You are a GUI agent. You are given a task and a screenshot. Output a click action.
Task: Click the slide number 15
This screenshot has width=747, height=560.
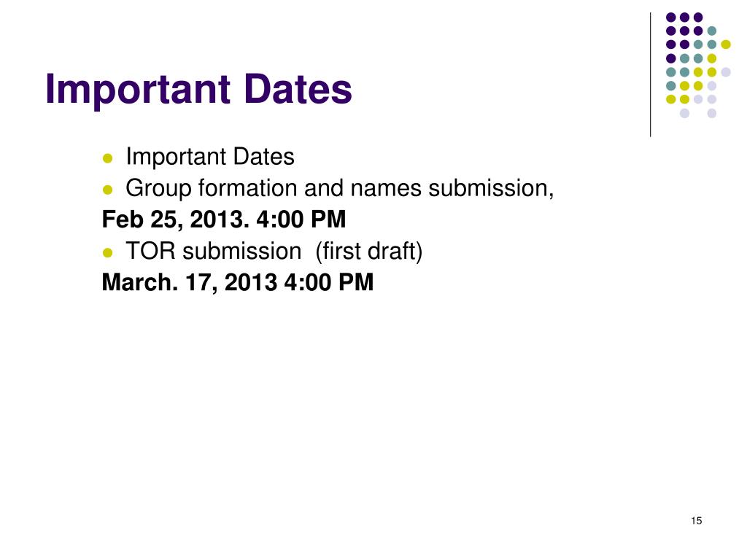click(x=696, y=521)
